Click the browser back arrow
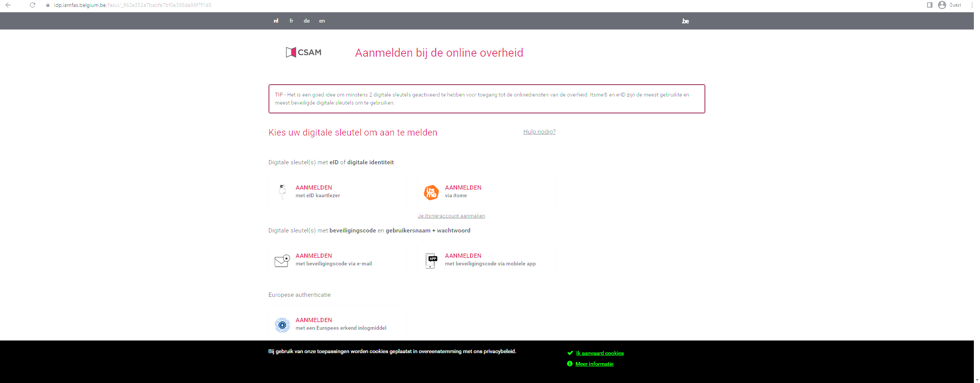Viewport: 980px width, 383px height. tap(8, 5)
